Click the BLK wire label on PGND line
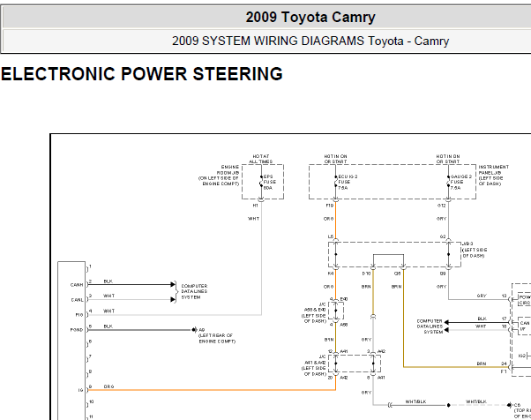The height and width of the screenshot is (420, 531). click(108, 326)
